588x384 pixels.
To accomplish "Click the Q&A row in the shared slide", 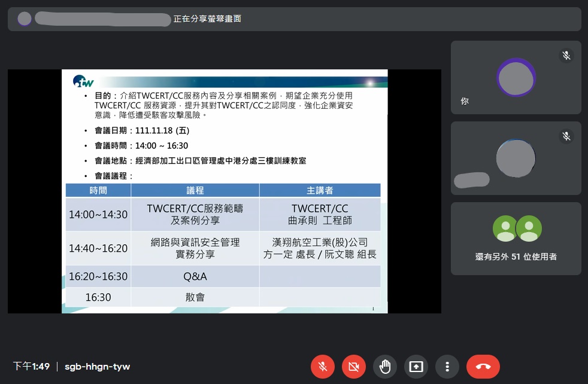I will [x=195, y=276].
